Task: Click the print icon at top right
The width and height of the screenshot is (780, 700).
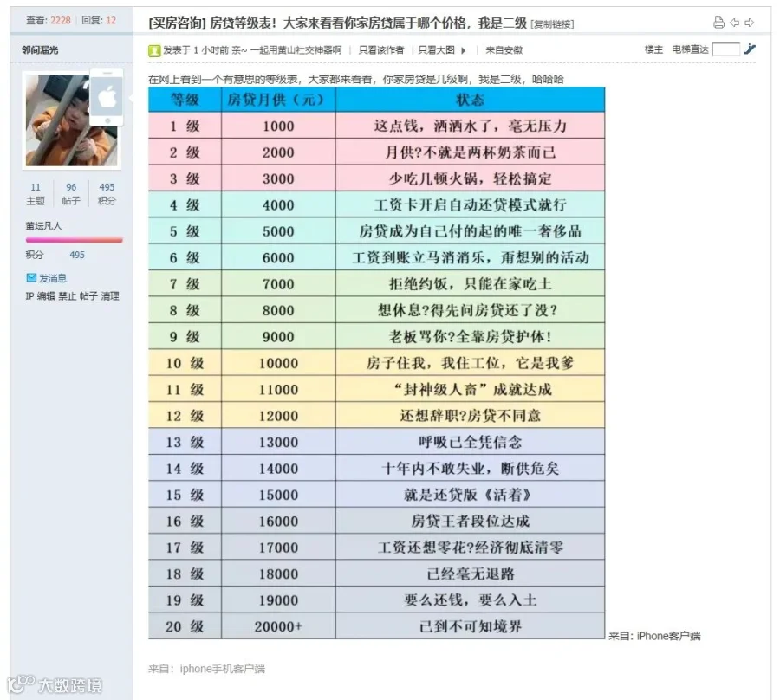Action: 718,23
